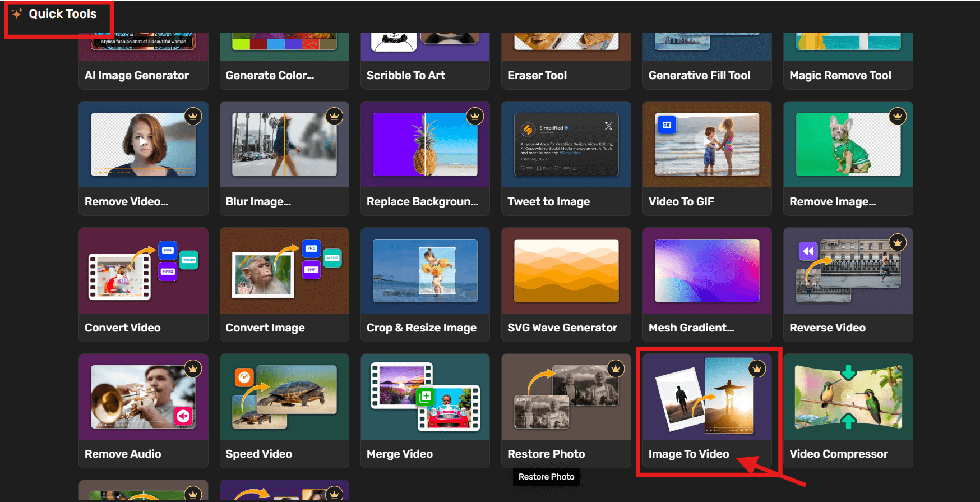Click the Remove Video background thumbnail
Viewport: 980px width, 502px height.
click(143, 145)
